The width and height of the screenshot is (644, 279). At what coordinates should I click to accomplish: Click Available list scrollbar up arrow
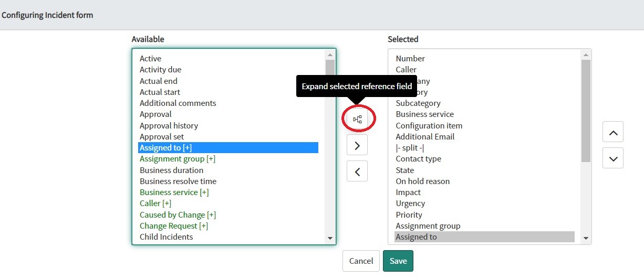pyautogui.click(x=330, y=55)
